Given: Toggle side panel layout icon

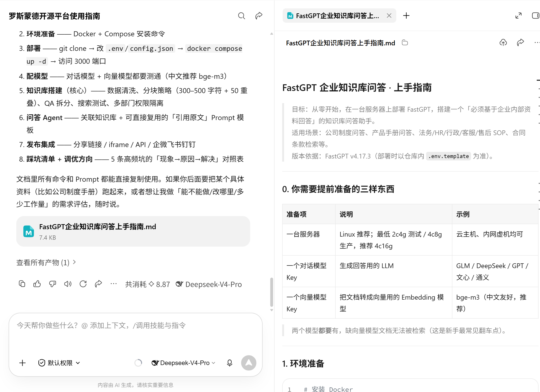Looking at the screenshot, I should (536, 16).
